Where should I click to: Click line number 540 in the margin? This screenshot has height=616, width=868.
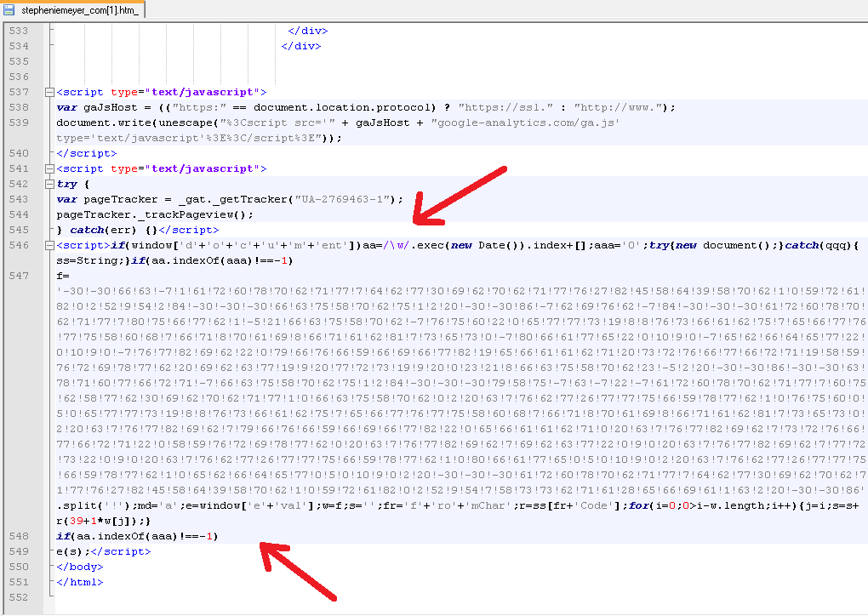(x=19, y=153)
